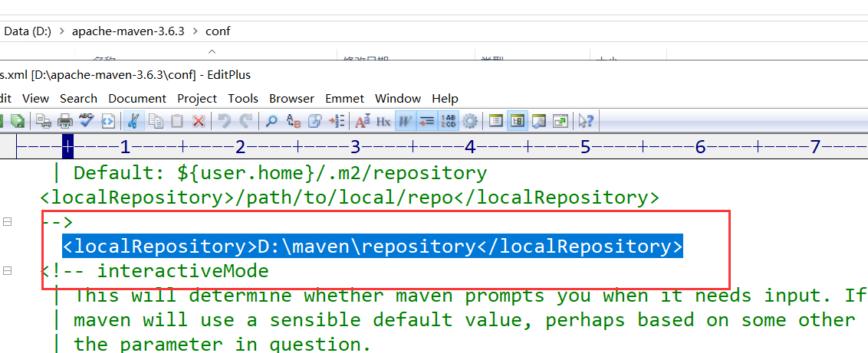Navigate to conf folder in breadcrumb
868x353 pixels.
point(218,31)
